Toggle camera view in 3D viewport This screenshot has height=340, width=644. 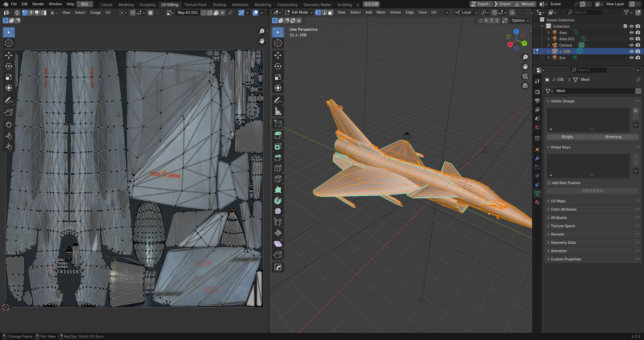click(525, 76)
